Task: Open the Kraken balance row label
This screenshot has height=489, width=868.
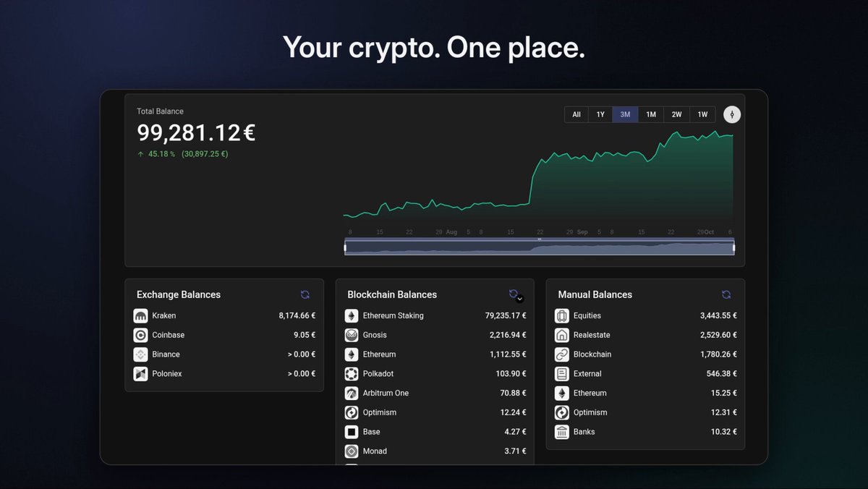Action: click(164, 316)
